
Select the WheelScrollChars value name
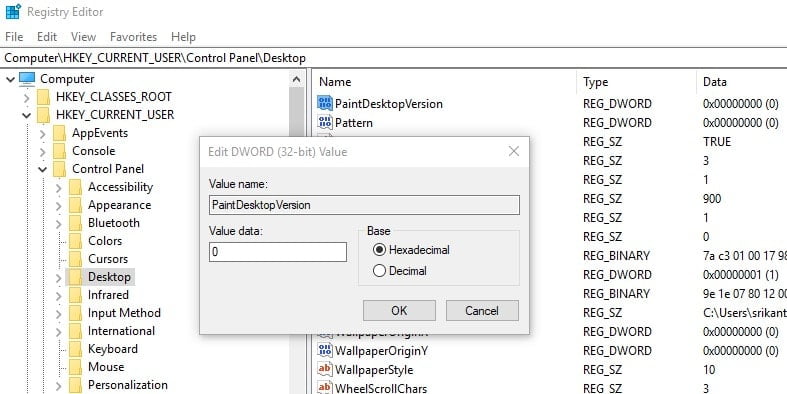tap(381, 388)
